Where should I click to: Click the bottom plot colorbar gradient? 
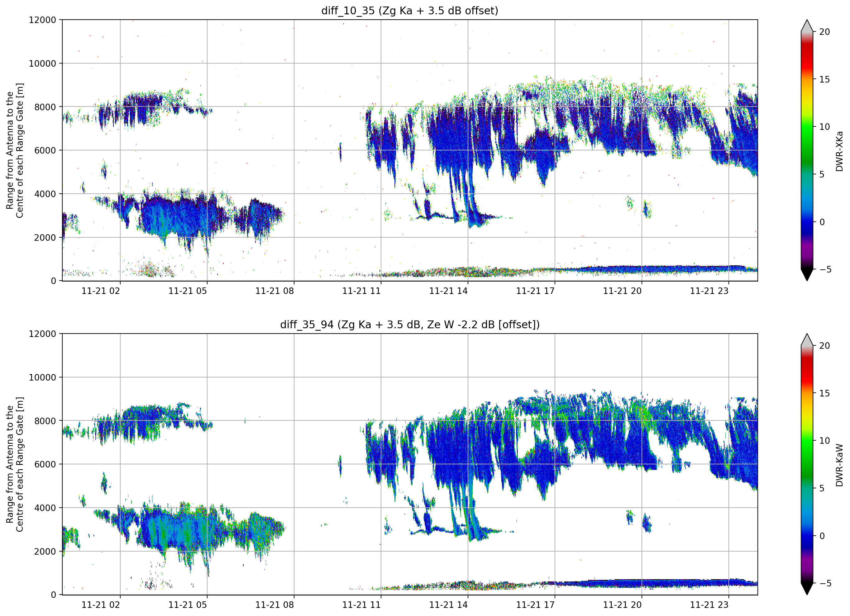[x=807, y=464]
